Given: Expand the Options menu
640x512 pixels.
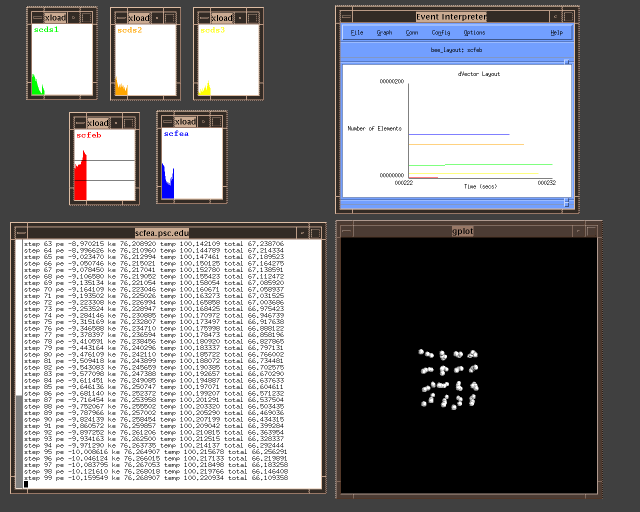Looking at the screenshot, I should coord(474,33).
